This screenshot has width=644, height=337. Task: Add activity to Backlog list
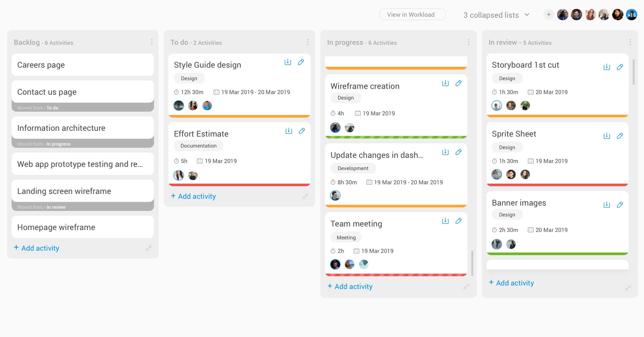click(36, 248)
